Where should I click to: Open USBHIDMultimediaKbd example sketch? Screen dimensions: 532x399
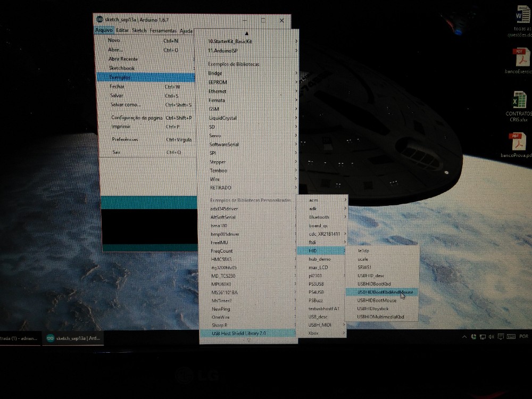pos(382,317)
